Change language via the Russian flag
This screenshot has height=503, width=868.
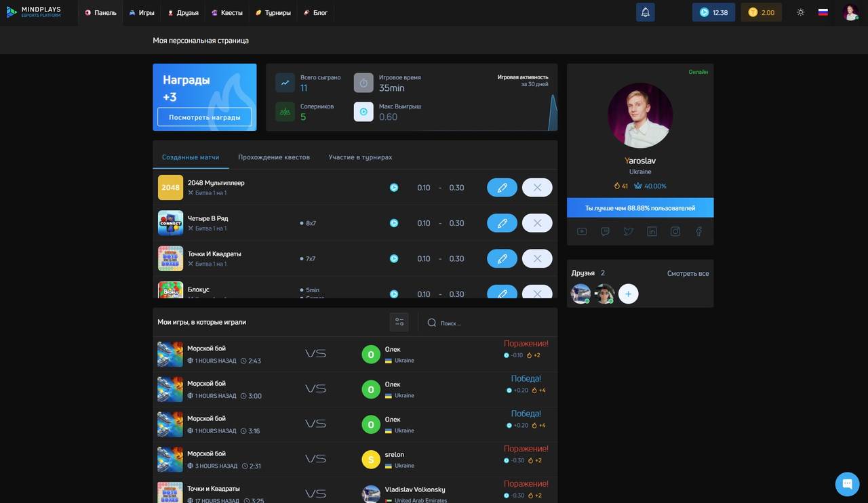point(823,12)
